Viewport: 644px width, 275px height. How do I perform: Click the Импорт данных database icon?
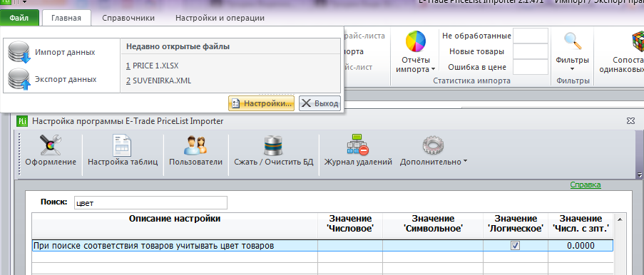coord(20,53)
